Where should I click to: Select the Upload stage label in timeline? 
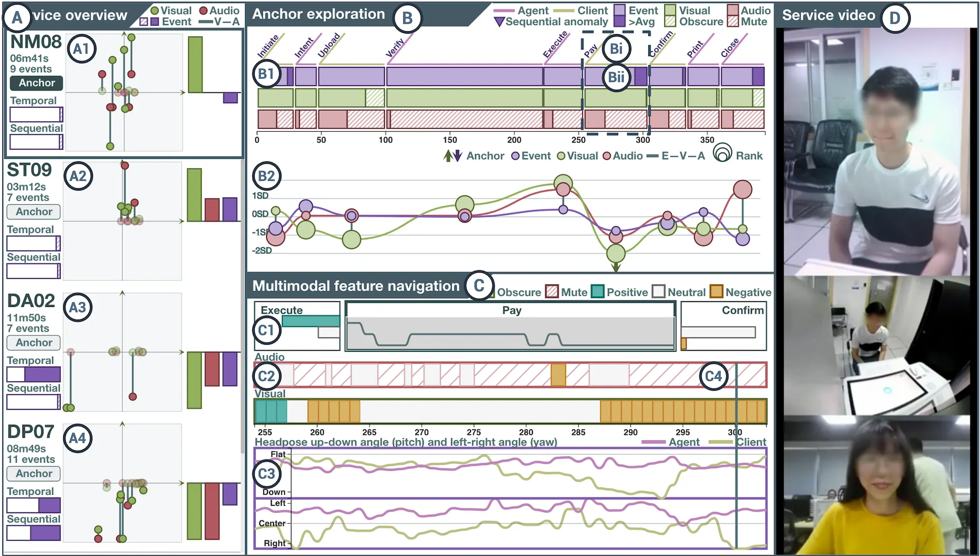tap(330, 45)
